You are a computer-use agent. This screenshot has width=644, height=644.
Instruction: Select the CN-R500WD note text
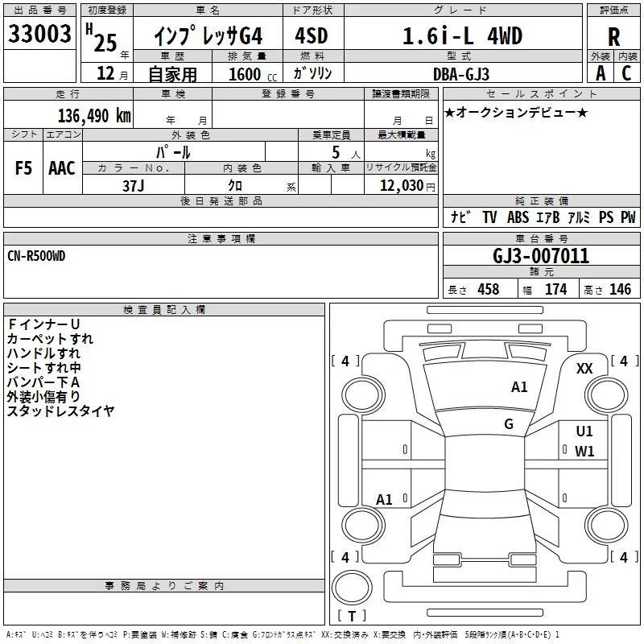(37, 255)
